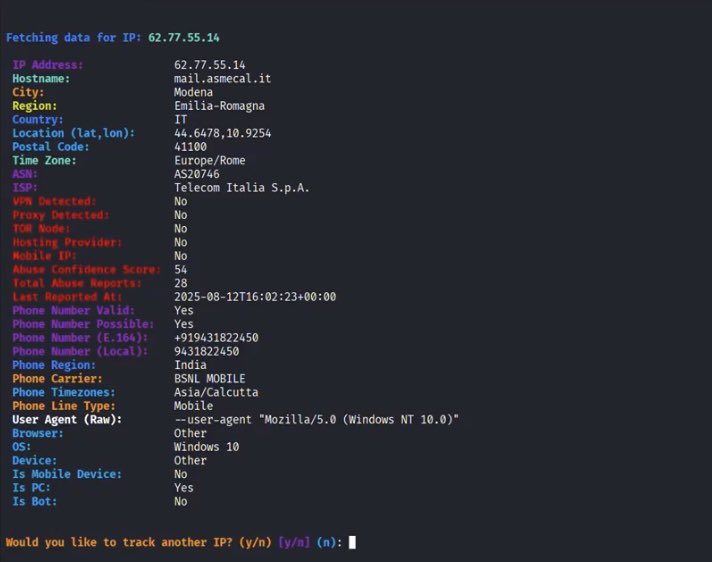Click the 'Phone Timezones:' label
Image resolution: width=712 pixels, height=562 pixels.
pyautogui.click(x=64, y=392)
